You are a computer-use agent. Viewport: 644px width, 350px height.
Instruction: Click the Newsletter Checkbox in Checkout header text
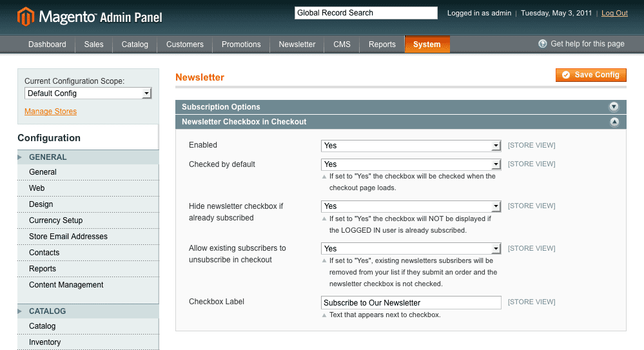pos(244,122)
